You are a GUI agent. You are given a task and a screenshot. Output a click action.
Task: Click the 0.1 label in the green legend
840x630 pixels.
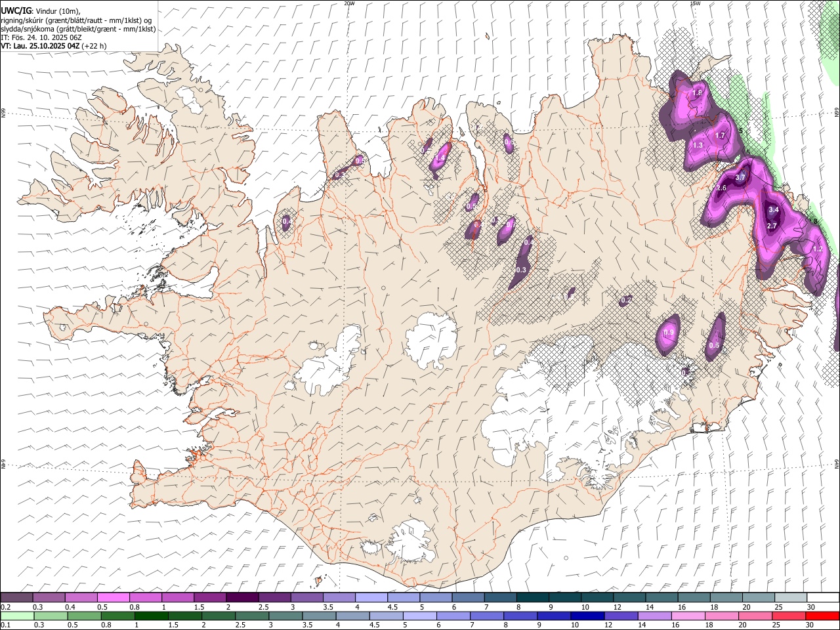tap(5, 625)
